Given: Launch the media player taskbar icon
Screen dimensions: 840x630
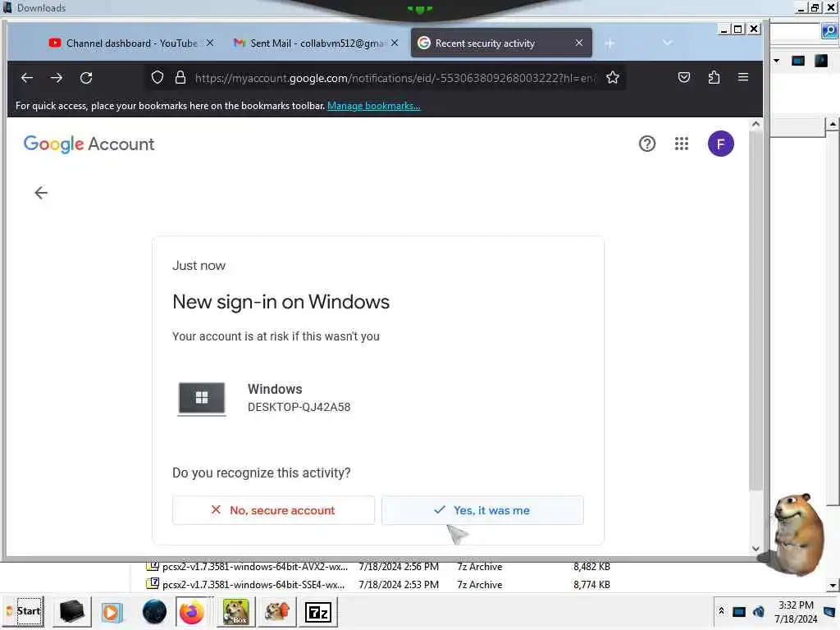Looking at the screenshot, I should coord(112,612).
